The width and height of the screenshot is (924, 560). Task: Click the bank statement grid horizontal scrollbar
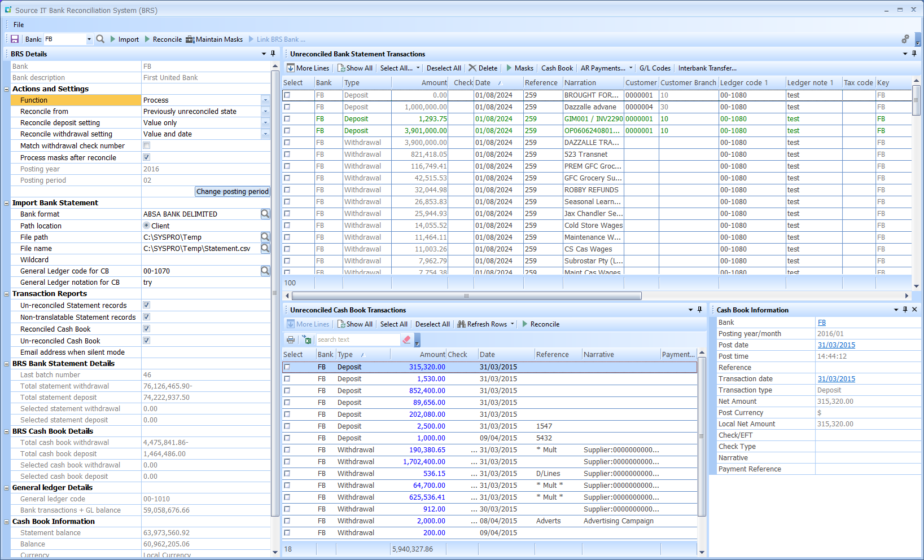(x=466, y=296)
